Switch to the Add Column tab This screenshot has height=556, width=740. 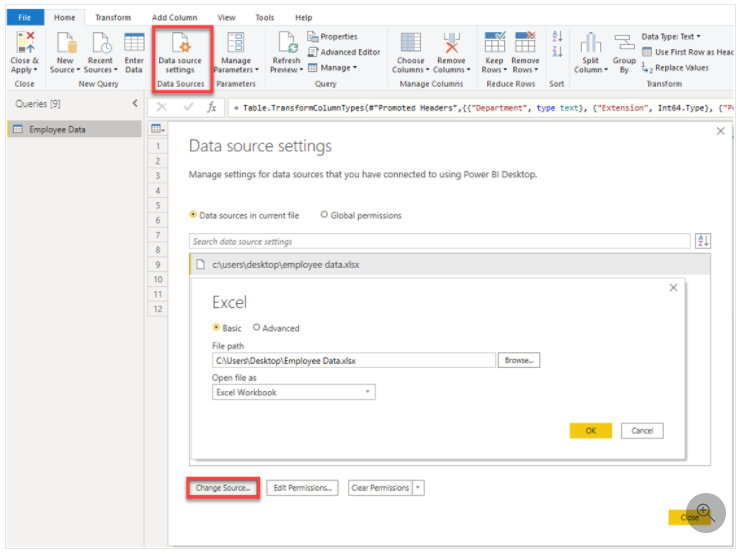[x=175, y=17]
